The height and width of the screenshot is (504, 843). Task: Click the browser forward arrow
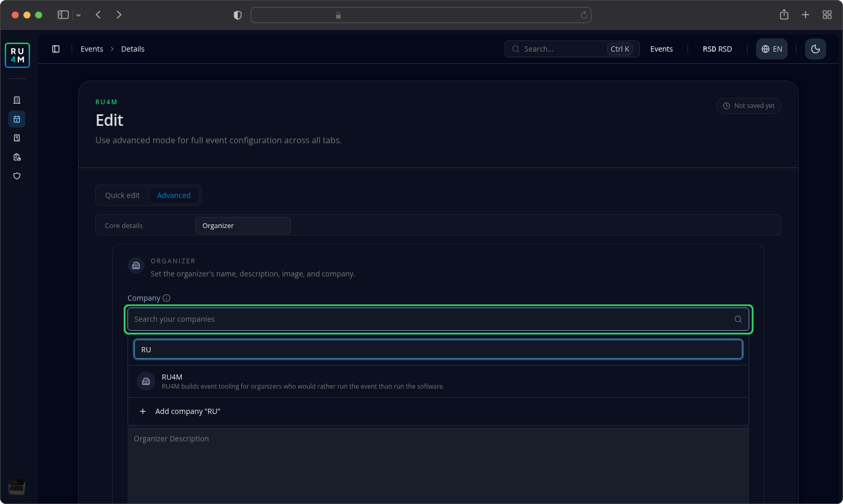point(119,15)
